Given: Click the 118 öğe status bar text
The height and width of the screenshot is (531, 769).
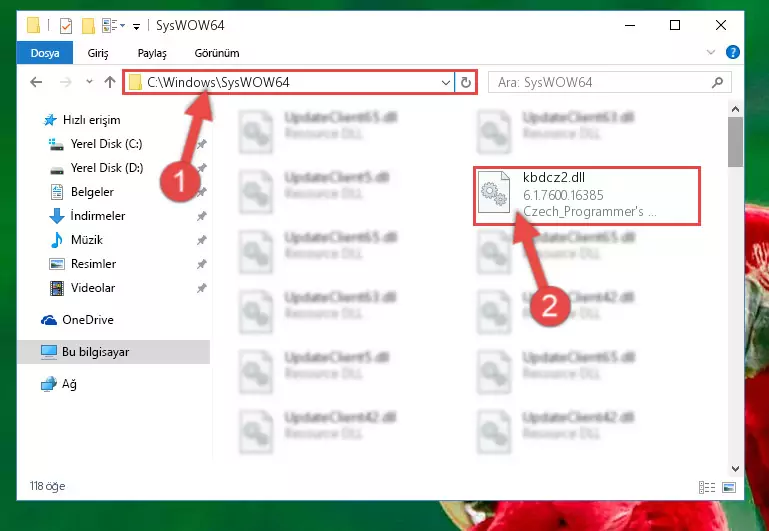Looking at the screenshot, I should tap(47, 486).
